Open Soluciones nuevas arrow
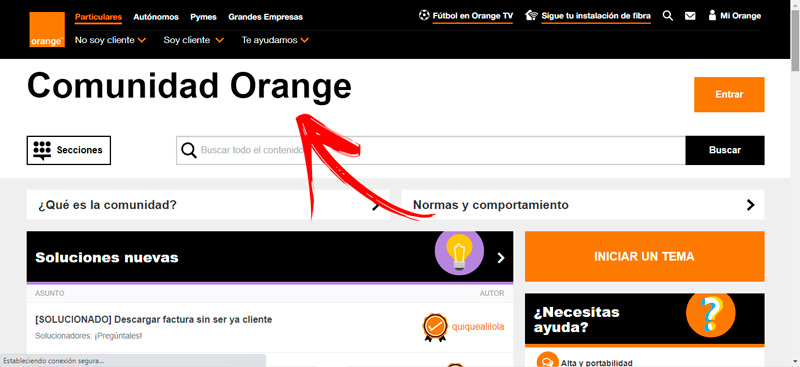This screenshot has width=800, height=367. [501, 258]
